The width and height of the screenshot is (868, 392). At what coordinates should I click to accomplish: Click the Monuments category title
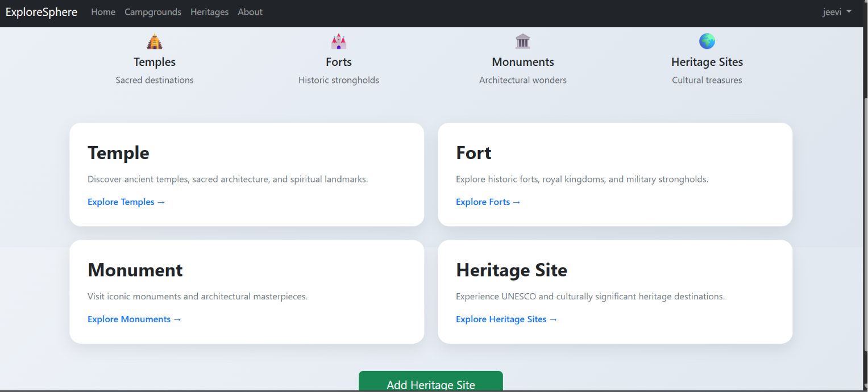523,62
